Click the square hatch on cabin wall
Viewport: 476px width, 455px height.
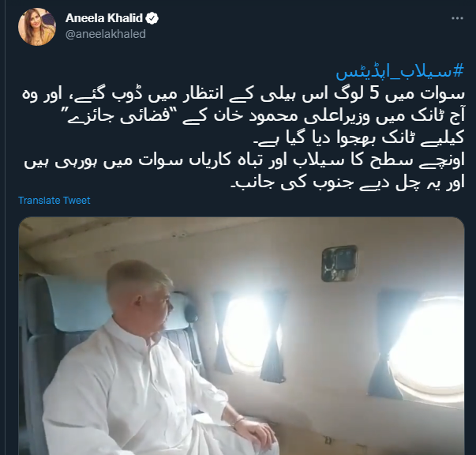(339, 263)
